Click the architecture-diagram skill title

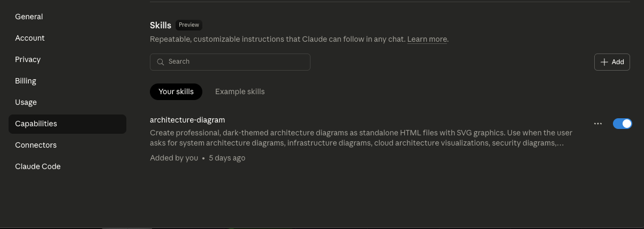tap(187, 120)
